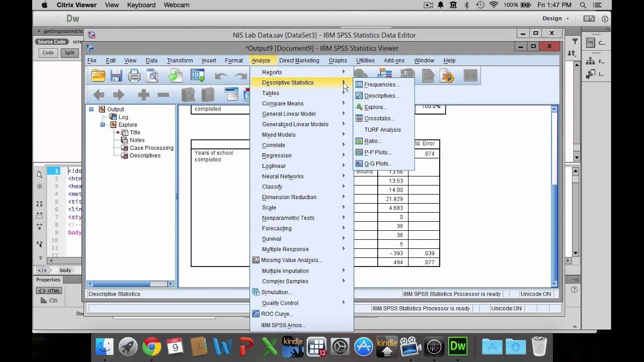Launch IBM SPSS Amos
This screenshot has height=362, width=644.
(302, 325)
